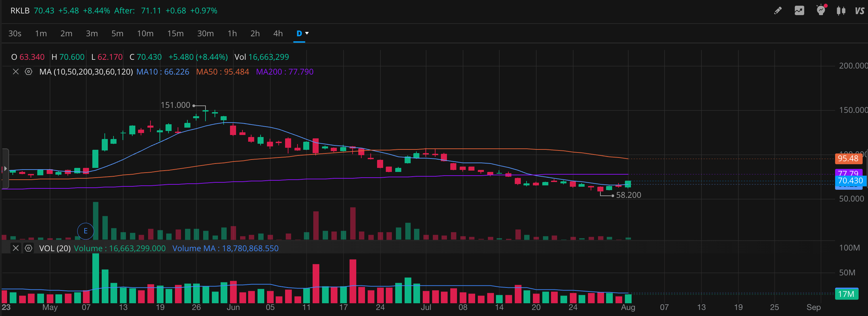This screenshot has width=868, height=316.
Task: Open the price alert clock icon
Action: [821, 10]
